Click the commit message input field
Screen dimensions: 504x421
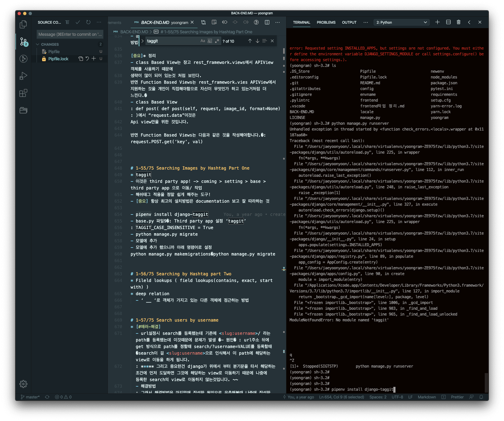70,34
